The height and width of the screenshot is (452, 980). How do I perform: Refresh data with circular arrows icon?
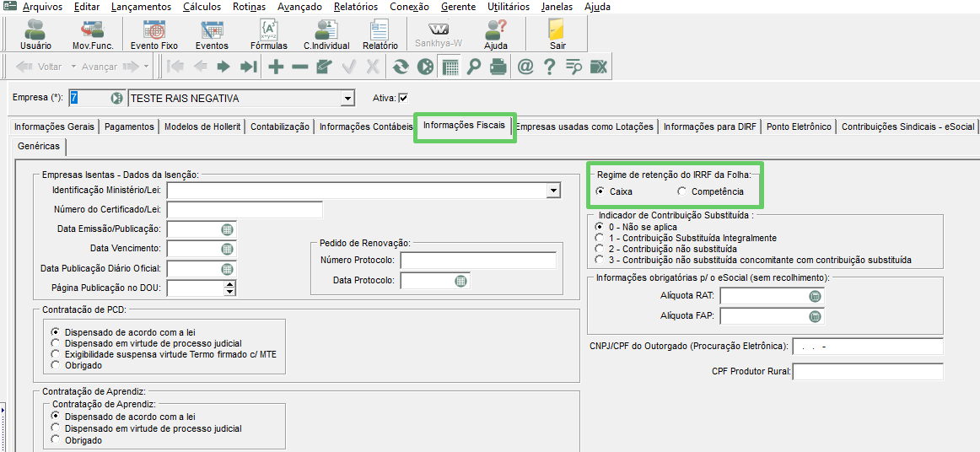[401, 67]
